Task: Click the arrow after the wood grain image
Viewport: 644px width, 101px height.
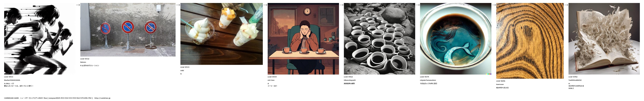Action: [x=566, y=5]
